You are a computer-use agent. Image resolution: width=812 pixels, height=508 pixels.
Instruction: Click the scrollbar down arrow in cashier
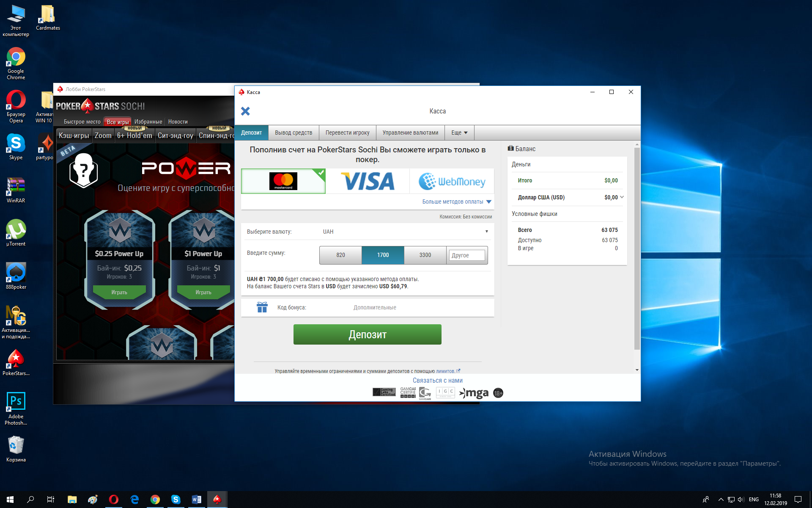pos(637,370)
